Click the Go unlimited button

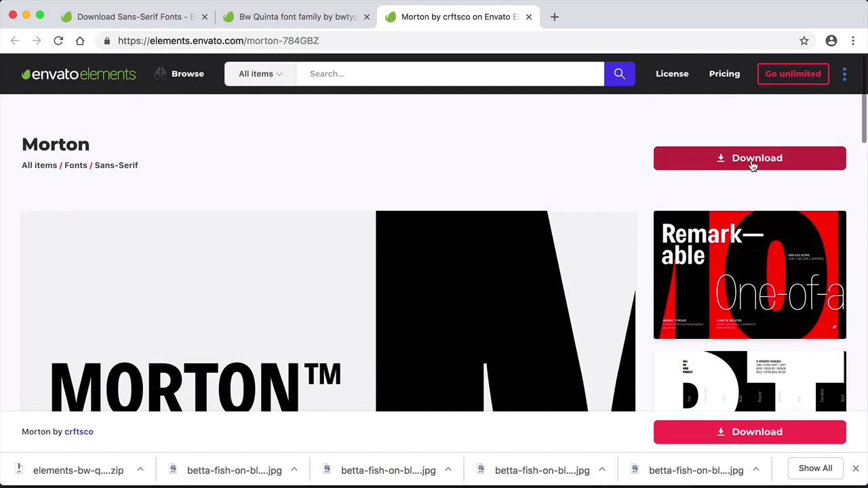coord(793,74)
